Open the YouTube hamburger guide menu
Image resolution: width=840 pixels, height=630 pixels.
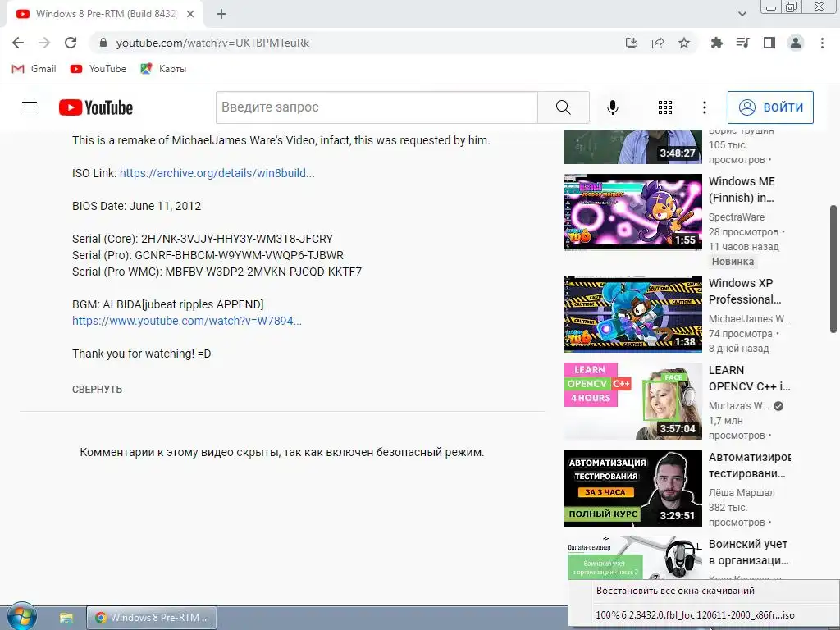click(x=30, y=107)
